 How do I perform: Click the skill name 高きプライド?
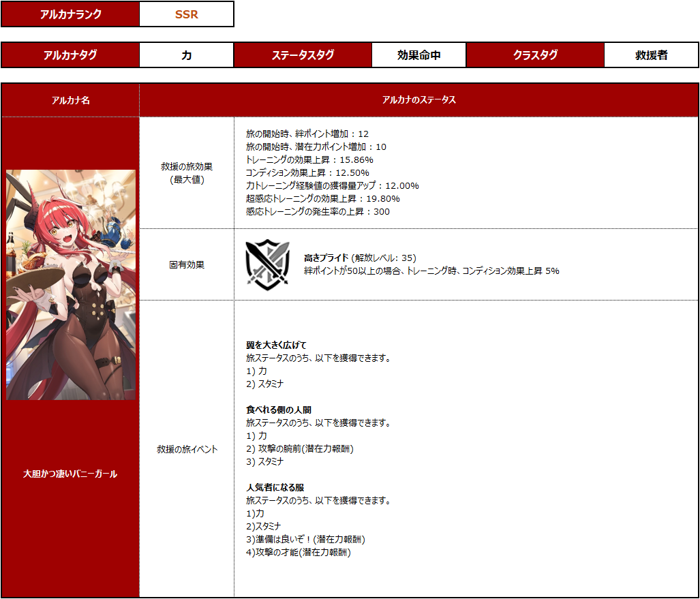tap(326, 258)
